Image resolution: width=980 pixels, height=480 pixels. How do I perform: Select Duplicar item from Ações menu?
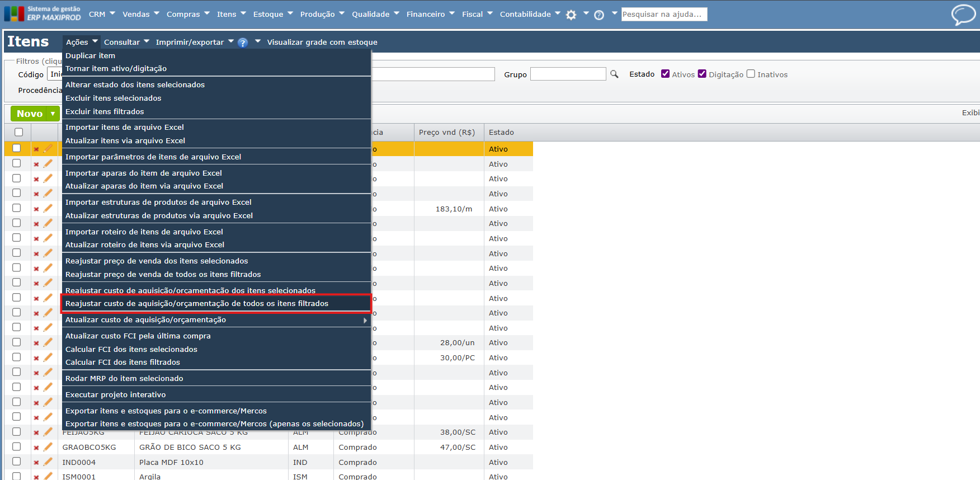90,55
